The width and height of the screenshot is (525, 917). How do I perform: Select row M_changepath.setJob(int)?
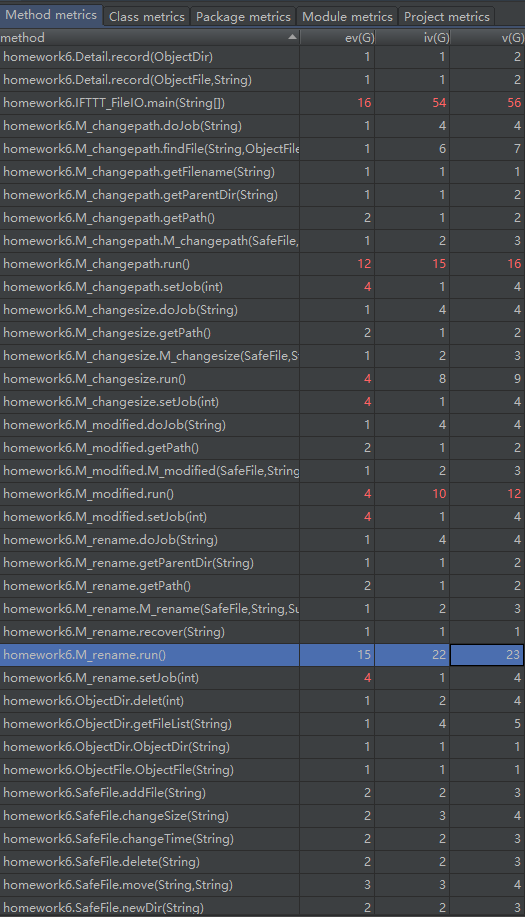(x=262, y=287)
